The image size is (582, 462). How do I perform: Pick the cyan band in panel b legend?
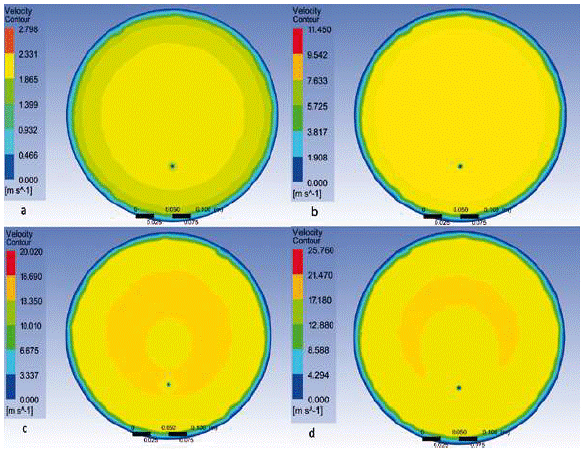pyautogui.click(x=298, y=144)
